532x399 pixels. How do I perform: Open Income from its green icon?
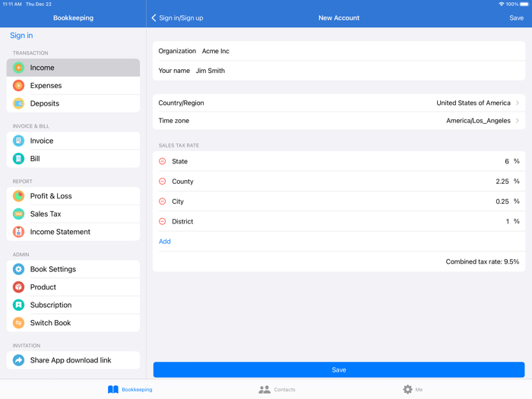tap(19, 68)
